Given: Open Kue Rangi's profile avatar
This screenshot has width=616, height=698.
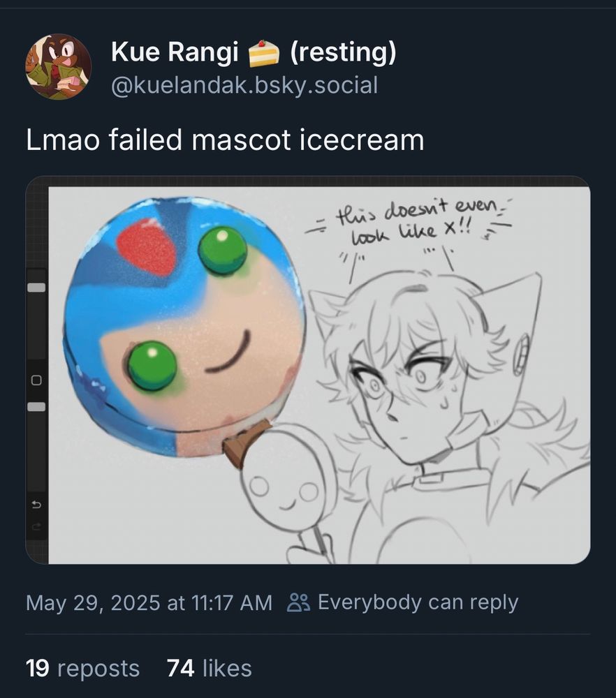Looking at the screenshot, I should (x=59, y=67).
